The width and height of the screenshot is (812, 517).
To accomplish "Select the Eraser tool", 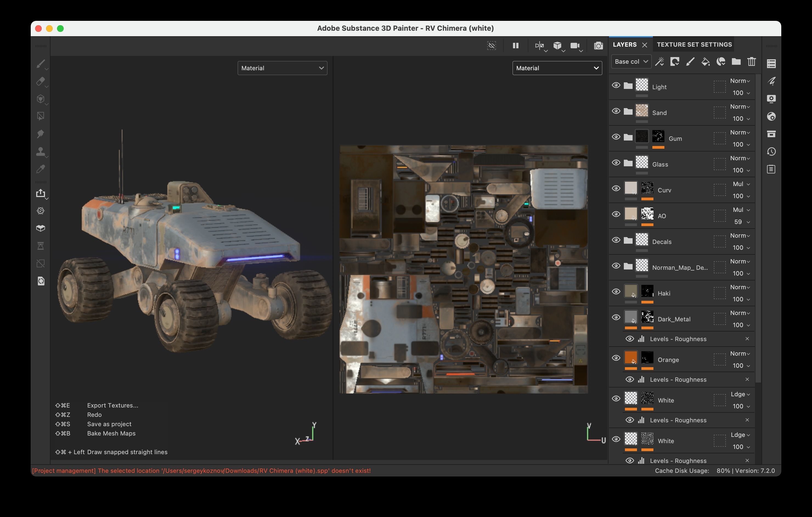I will click(41, 81).
